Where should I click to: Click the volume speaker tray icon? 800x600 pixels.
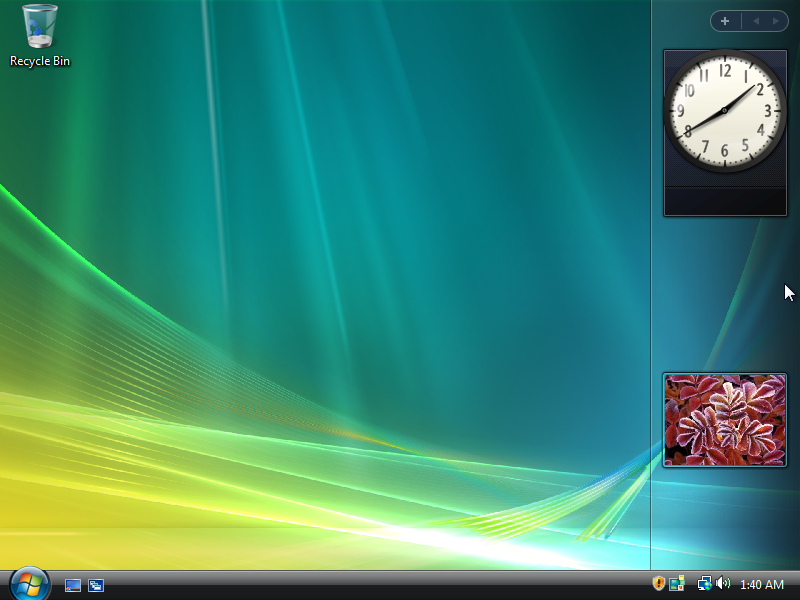(722, 584)
